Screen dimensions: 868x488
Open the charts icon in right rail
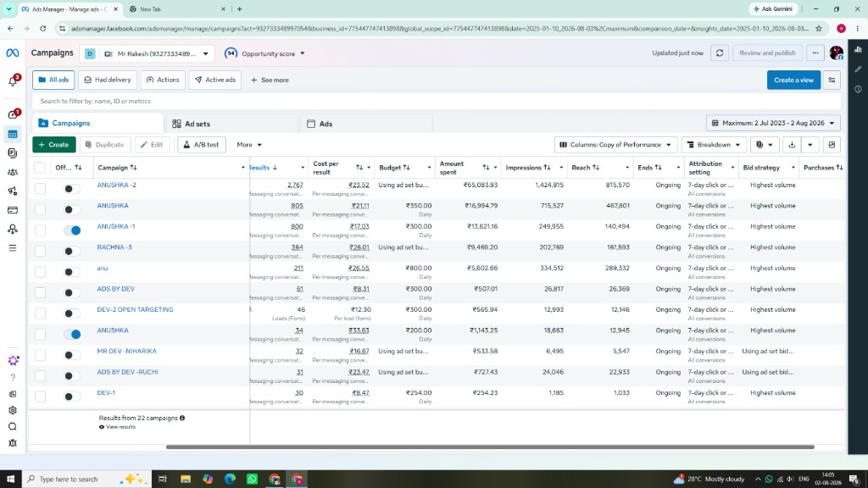pos(858,49)
